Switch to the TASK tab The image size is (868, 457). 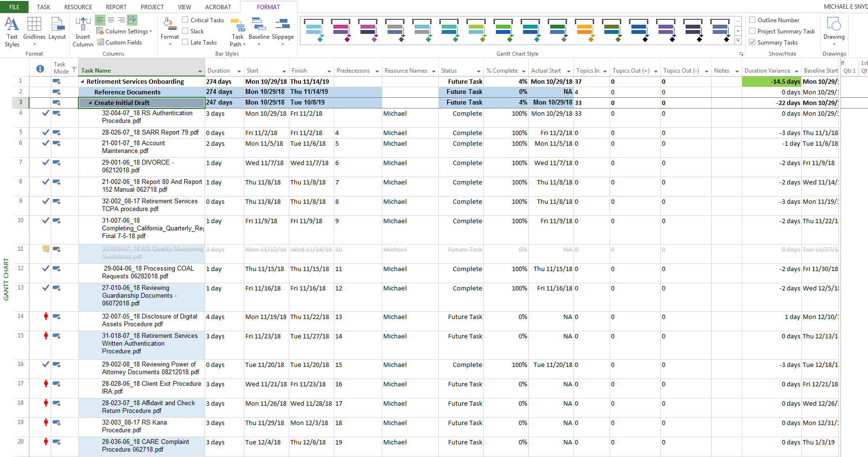(44, 7)
